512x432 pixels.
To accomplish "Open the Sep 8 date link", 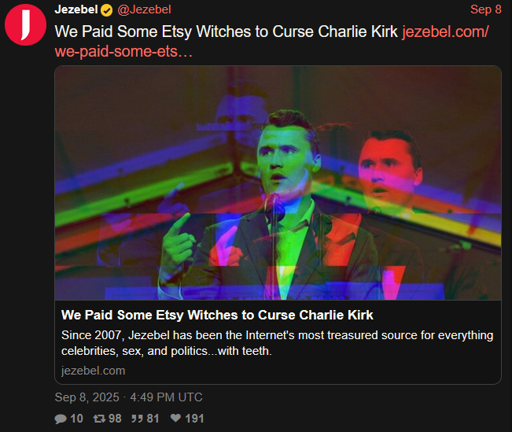I will coord(486,9).
